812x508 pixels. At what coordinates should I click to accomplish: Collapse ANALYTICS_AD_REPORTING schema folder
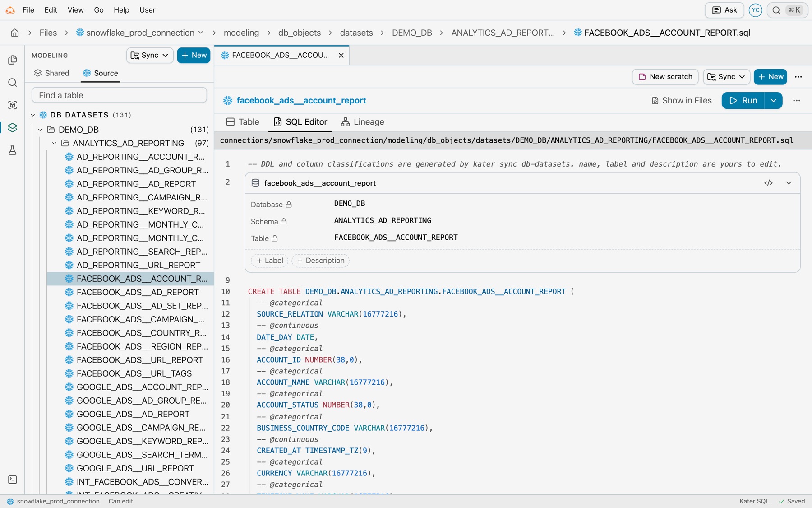click(x=54, y=143)
